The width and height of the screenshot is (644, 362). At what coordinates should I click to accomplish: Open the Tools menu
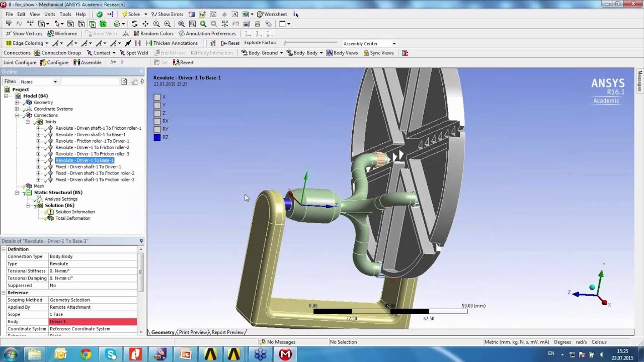click(65, 14)
